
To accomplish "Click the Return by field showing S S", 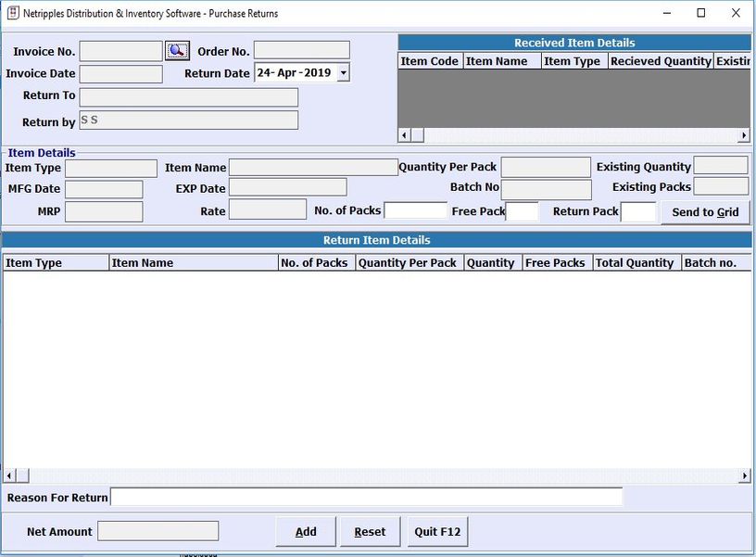I will (188, 120).
